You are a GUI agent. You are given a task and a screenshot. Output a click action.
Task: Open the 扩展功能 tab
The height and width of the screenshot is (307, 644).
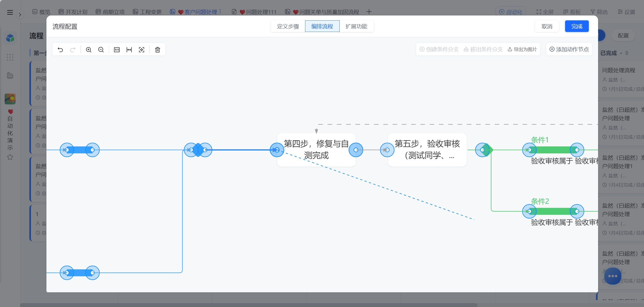(356, 26)
